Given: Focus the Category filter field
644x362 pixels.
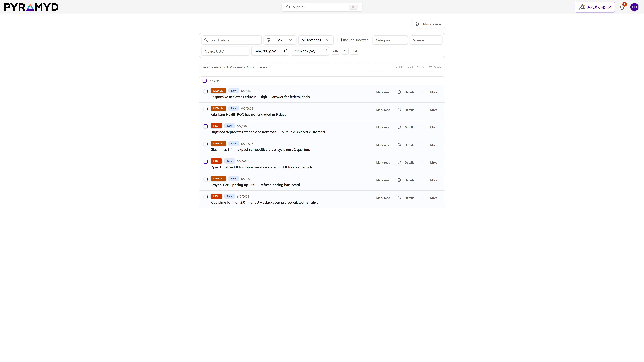Looking at the screenshot, I should tap(390, 40).
